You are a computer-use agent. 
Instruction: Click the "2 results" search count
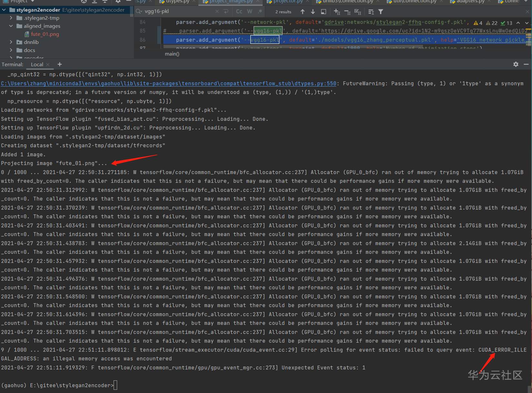283,12
